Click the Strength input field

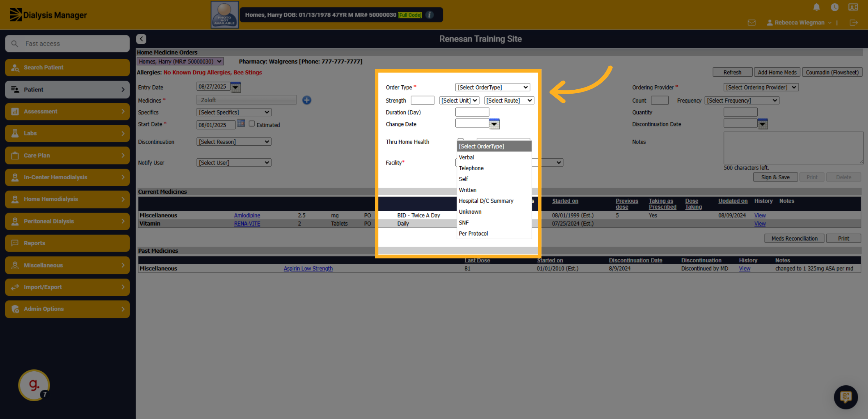[x=422, y=101]
